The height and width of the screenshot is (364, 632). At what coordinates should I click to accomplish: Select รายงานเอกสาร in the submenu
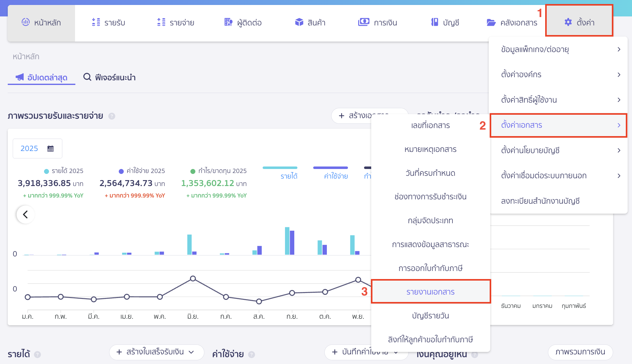[x=430, y=292]
